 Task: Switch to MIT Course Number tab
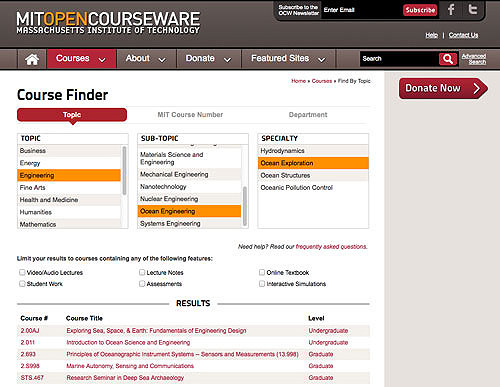pyautogui.click(x=190, y=115)
